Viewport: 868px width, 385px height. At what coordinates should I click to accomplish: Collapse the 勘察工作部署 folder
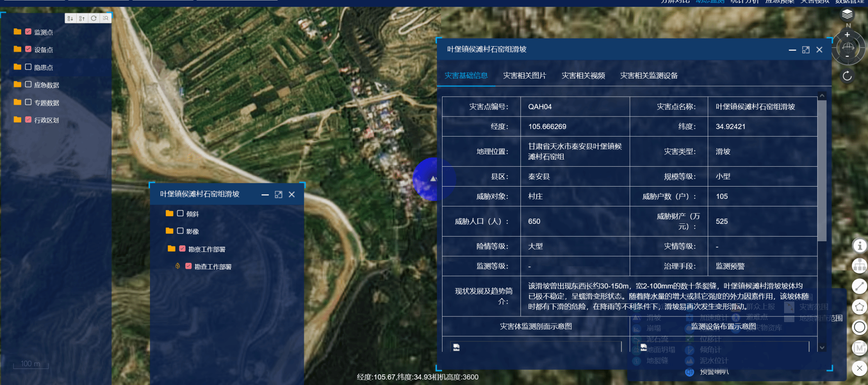coord(172,248)
